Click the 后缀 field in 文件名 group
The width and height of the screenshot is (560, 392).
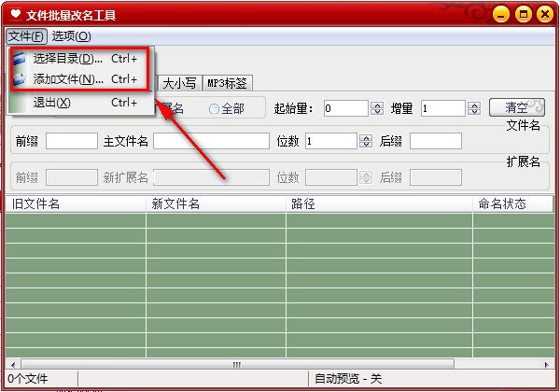(436, 141)
